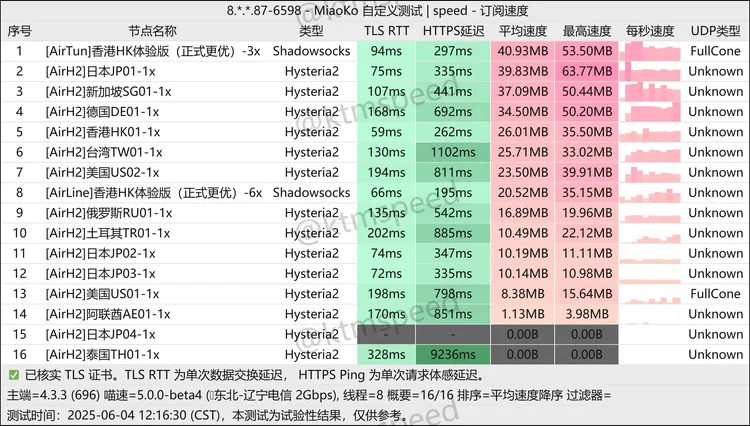
Task: Click the FullCone UDP type in row 13
Action: (715, 294)
